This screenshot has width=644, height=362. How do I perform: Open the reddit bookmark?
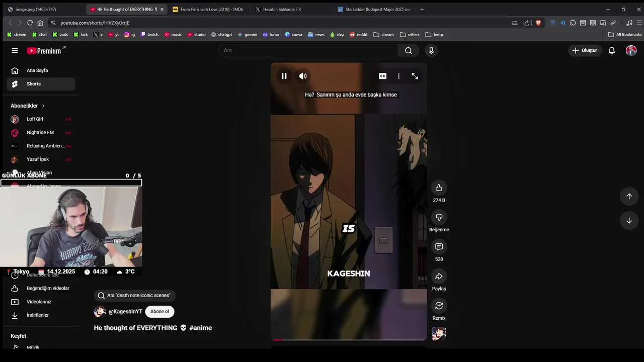(359, 35)
